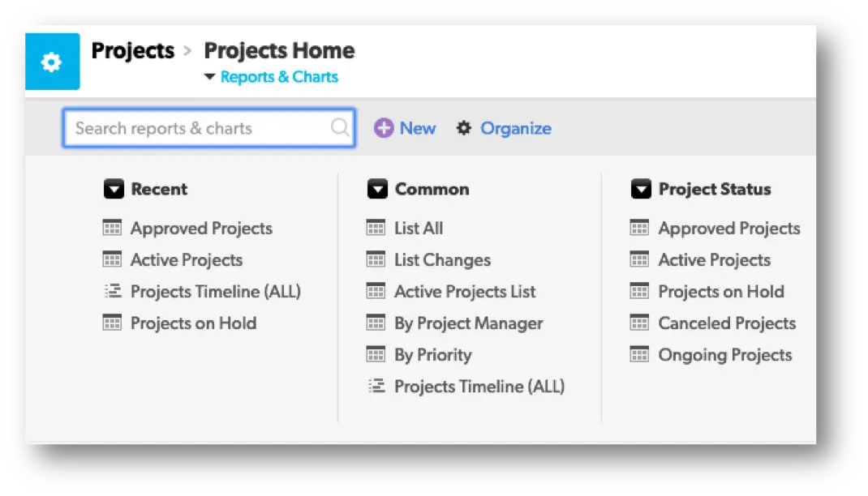Open the Active Projects List report
This screenshot has height=496, width=868.
463,291
